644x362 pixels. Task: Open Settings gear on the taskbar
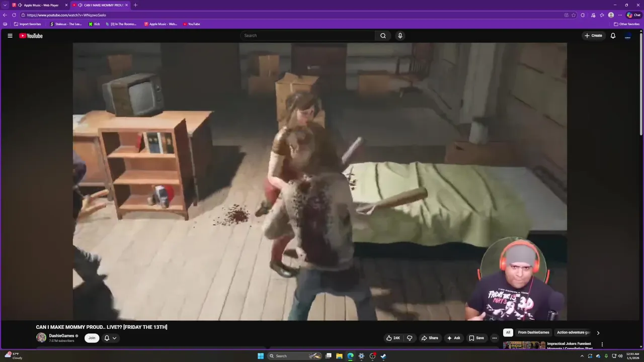pyautogui.click(x=361, y=356)
